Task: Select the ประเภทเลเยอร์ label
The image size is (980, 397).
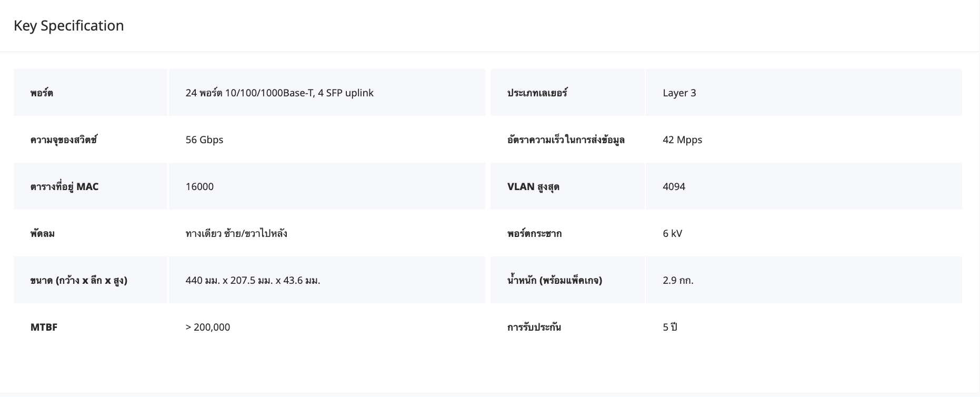Action: 537,93
